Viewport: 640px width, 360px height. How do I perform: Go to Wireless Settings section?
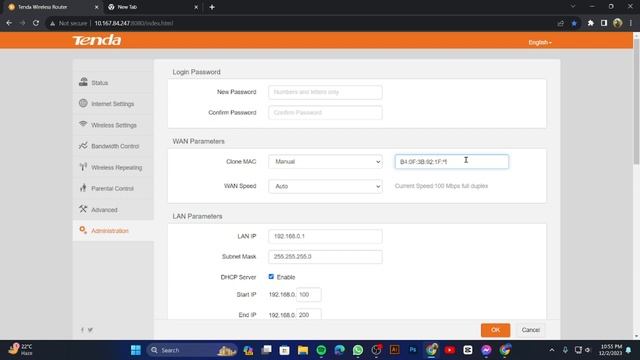[113, 125]
